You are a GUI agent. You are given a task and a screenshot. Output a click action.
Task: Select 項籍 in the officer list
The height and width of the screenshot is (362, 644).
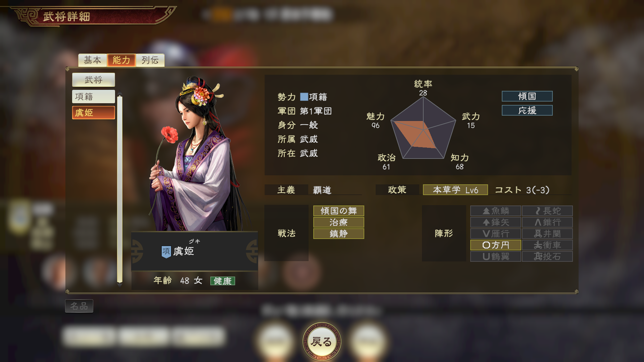click(94, 97)
